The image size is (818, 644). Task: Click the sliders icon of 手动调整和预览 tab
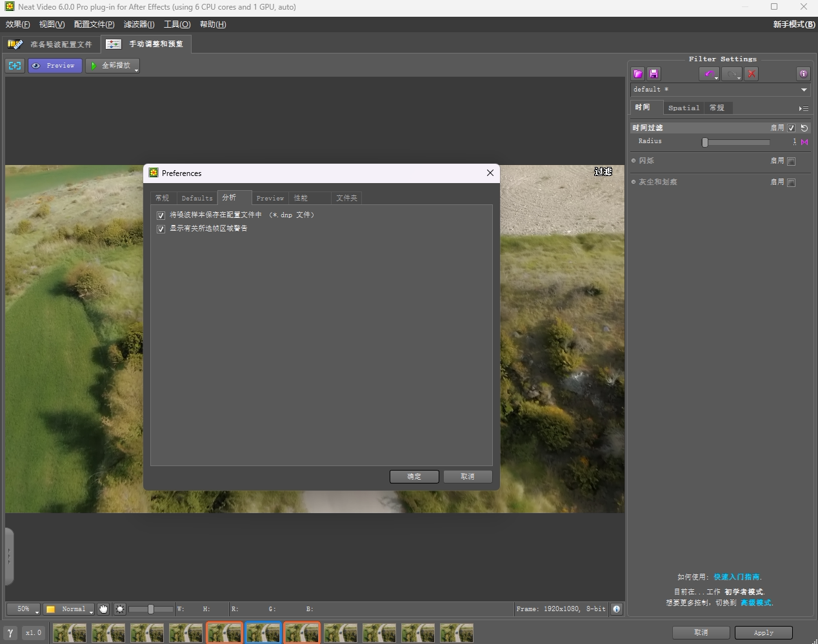[114, 44]
